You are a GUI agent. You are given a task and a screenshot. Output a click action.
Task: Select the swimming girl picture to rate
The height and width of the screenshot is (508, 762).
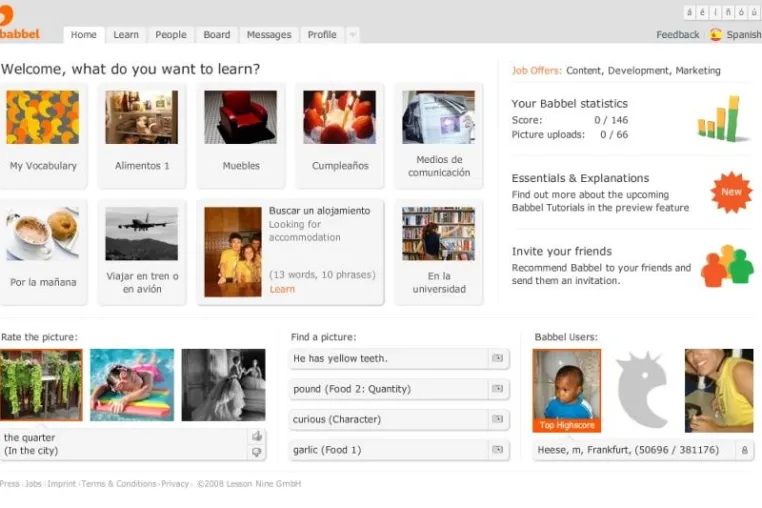(132, 385)
